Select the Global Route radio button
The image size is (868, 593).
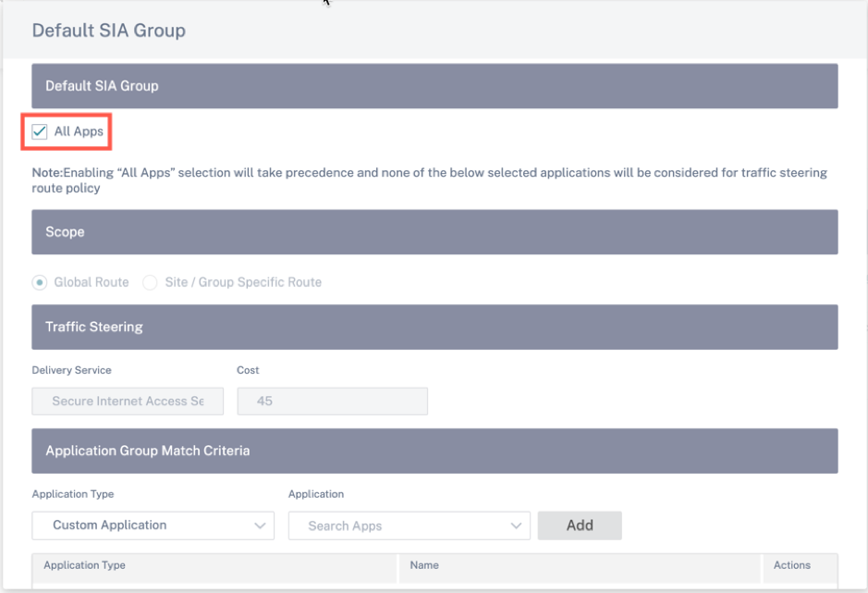tap(40, 283)
